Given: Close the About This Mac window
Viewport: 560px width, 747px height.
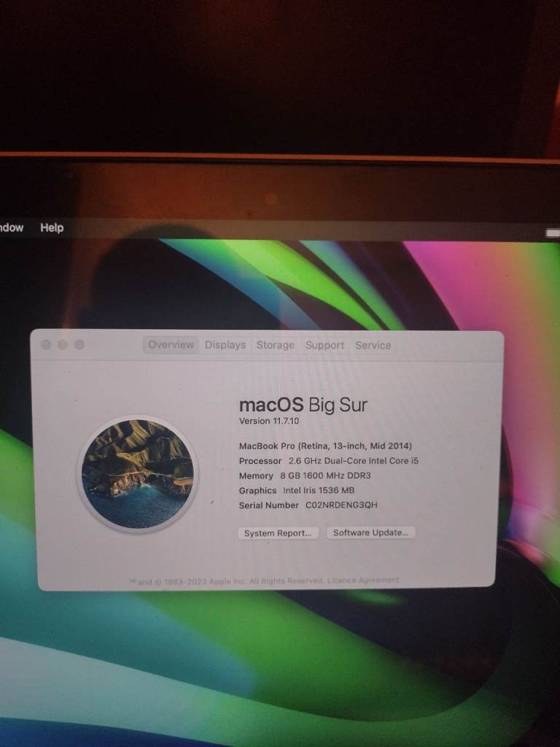Looking at the screenshot, I should 47,344.
